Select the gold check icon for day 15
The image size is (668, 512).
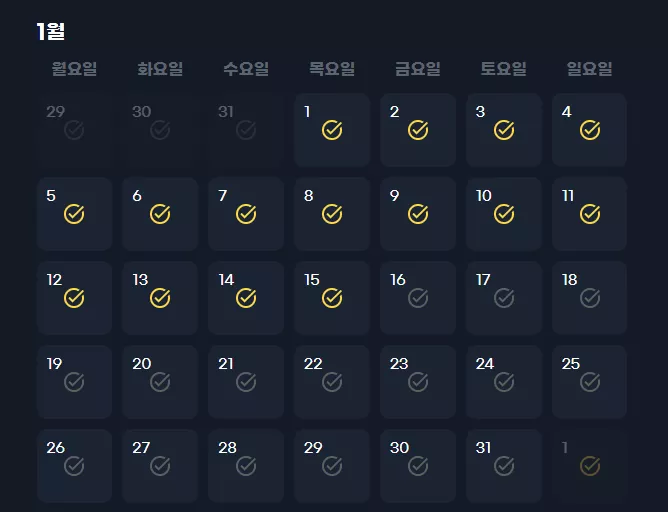332,298
